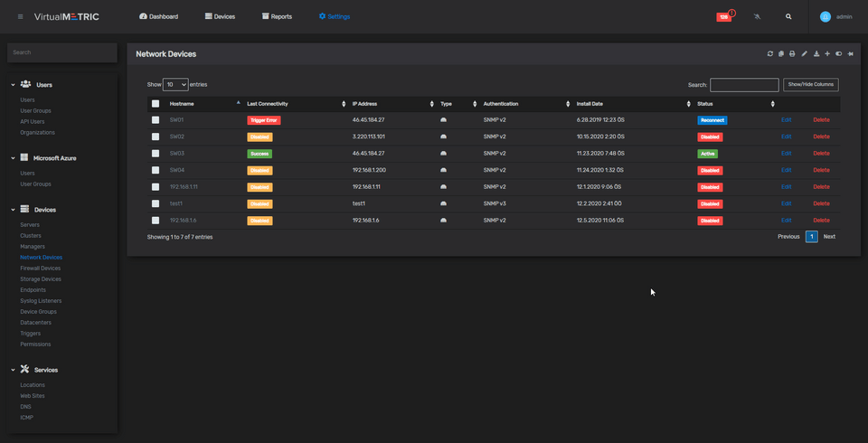
Task: Print the Network Devices table
Action: coord(792,53)
